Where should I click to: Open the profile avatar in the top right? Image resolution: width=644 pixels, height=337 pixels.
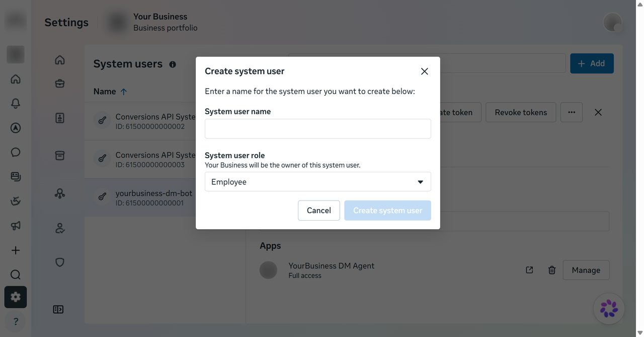[613, 22]
